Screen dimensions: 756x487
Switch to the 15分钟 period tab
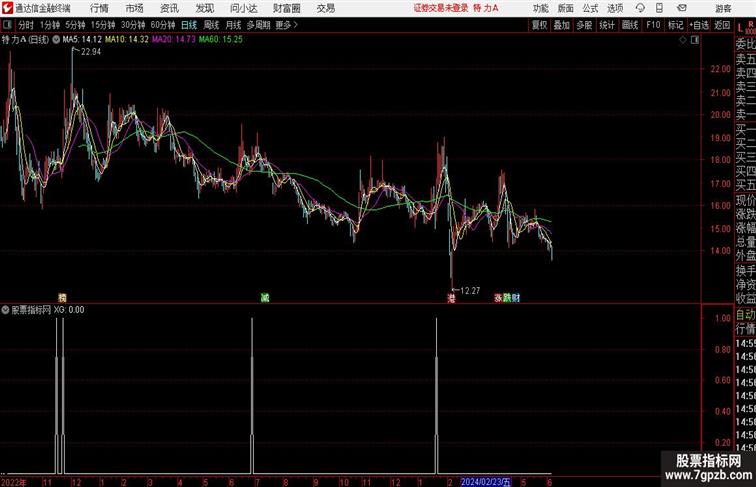(103, 25)
